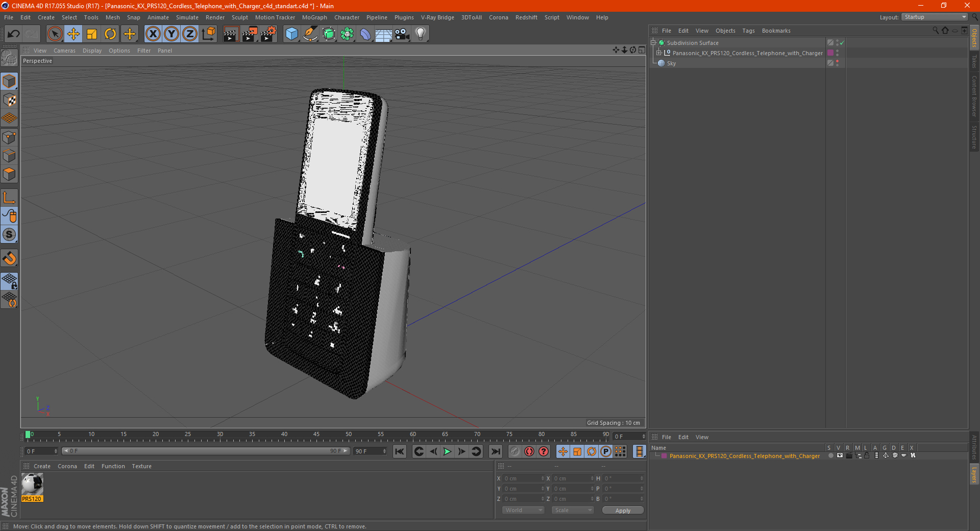Toggle Sky object visibility dots
The image size is (980, 531).
pos(837,63)
